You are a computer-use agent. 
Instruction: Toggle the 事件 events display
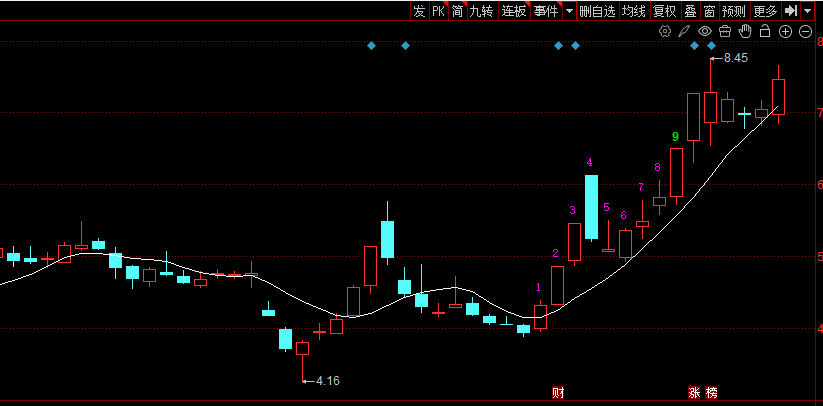tap(546, 11)
